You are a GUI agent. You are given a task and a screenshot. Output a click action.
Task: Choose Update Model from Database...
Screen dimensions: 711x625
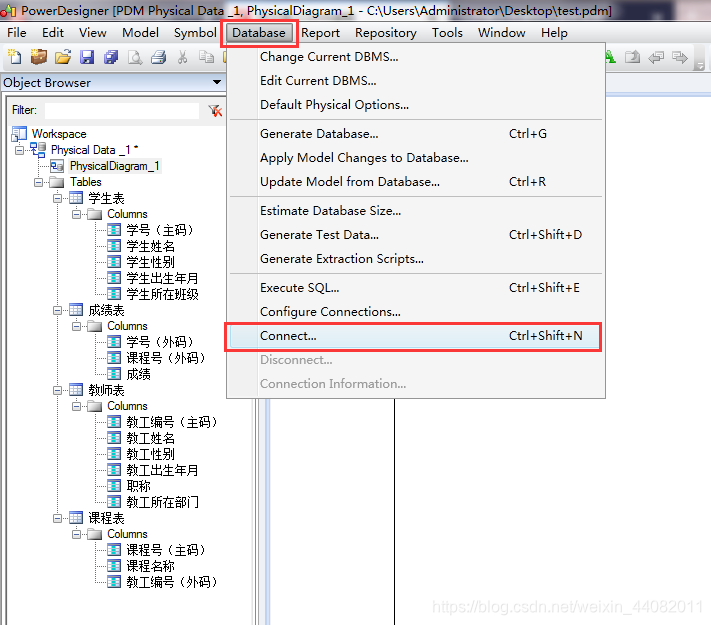416,182
